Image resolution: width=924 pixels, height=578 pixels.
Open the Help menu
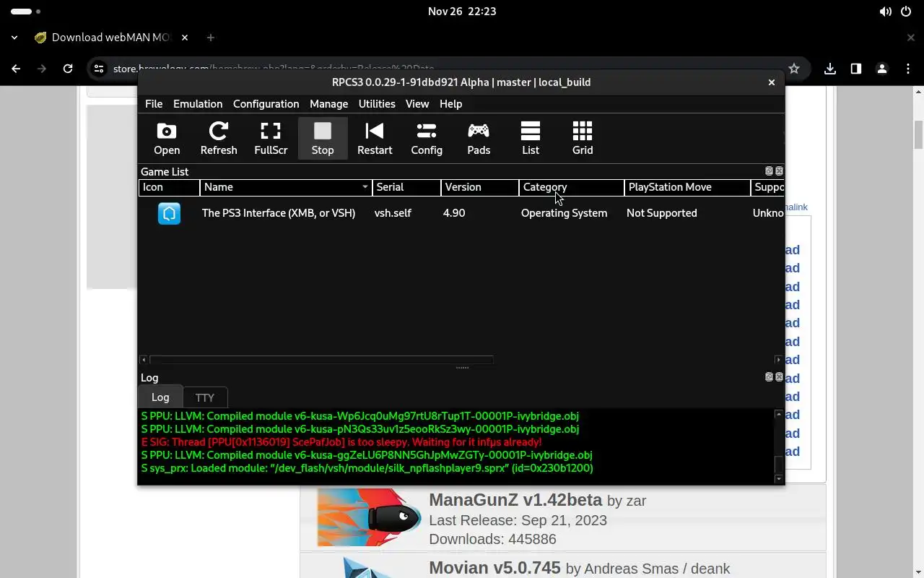[450, 104]
